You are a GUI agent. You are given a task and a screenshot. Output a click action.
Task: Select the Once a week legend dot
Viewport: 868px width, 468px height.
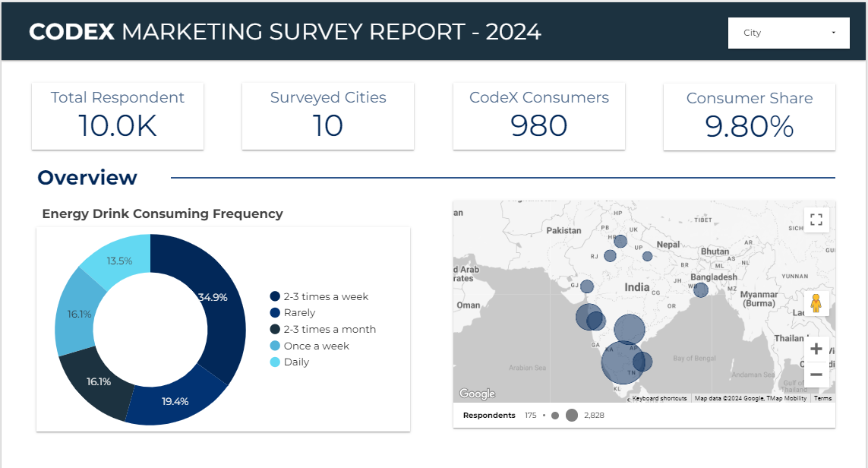tap(275, 346)
